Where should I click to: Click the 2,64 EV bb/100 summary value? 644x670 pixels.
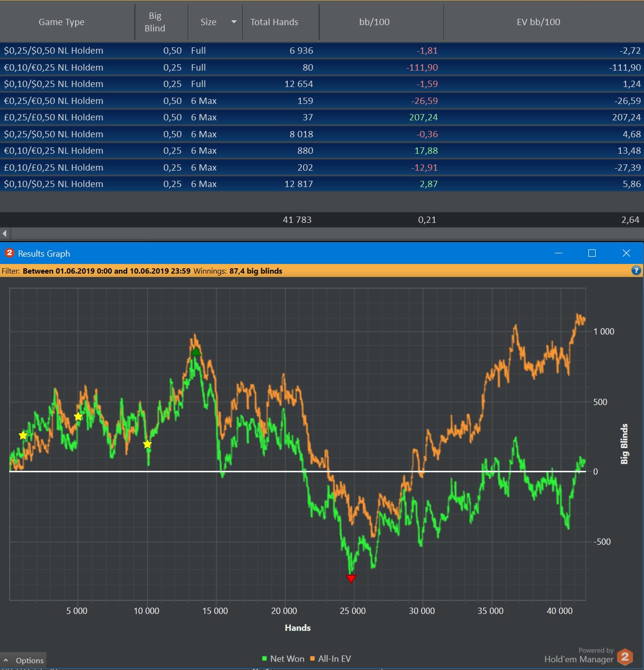pos(630,219)
